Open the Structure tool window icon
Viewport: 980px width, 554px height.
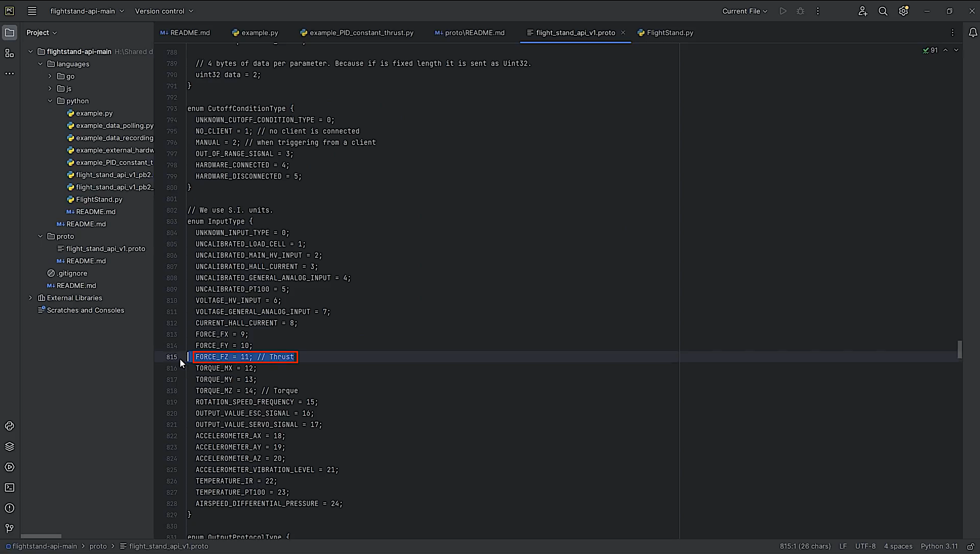click(10, 53)
